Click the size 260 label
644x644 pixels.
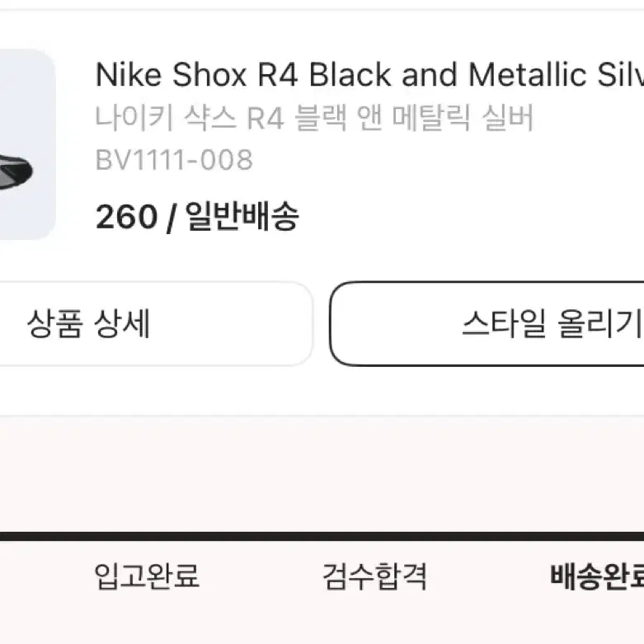coord(126,216)
